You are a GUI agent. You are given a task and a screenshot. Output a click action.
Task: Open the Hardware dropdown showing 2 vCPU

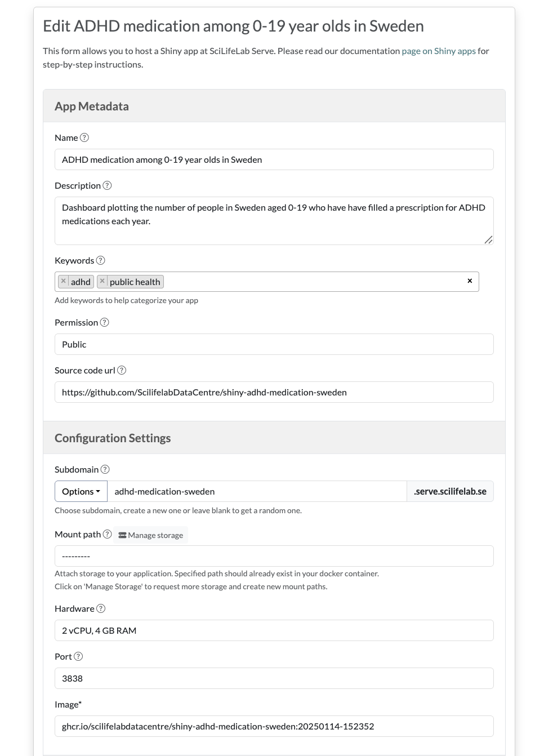click(x=274, y=630)
